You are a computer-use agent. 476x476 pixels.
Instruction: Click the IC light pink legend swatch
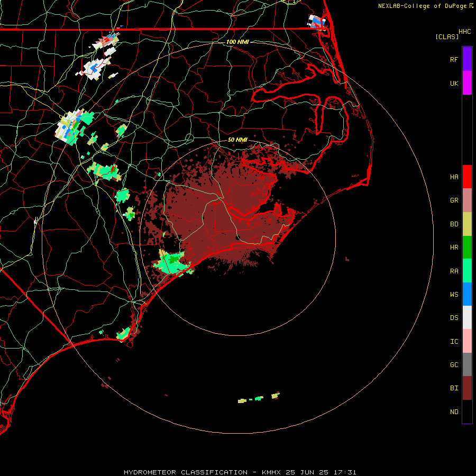click(467, 341)
